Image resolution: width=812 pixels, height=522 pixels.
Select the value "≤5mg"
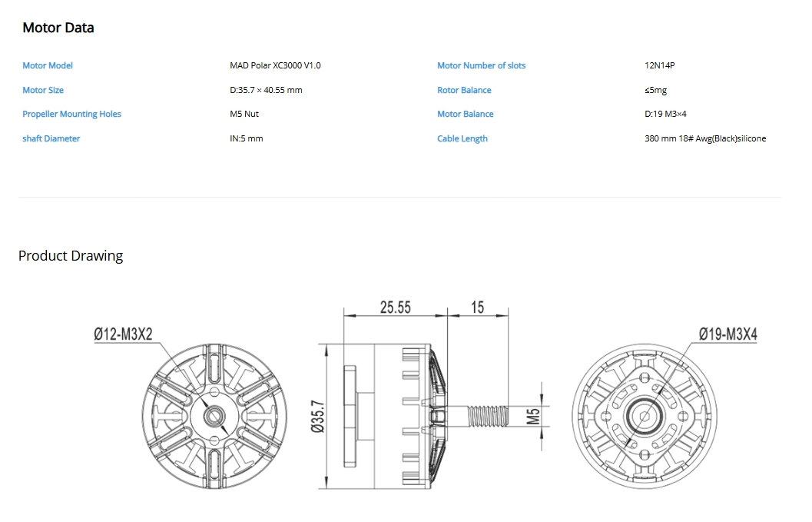click(655, 90)
